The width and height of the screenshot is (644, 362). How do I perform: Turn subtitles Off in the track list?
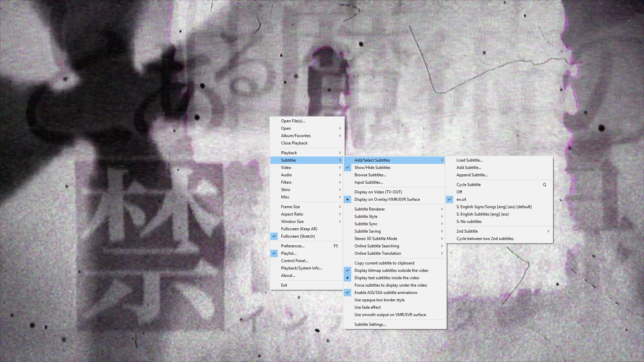coord(459,192)
